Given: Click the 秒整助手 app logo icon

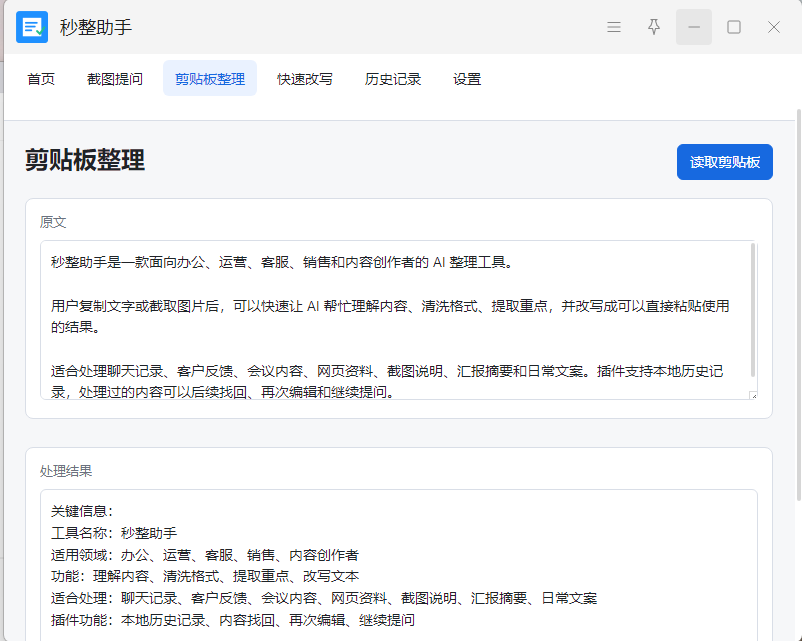Looking at the screenshot, I should click(x=32, y=27).
